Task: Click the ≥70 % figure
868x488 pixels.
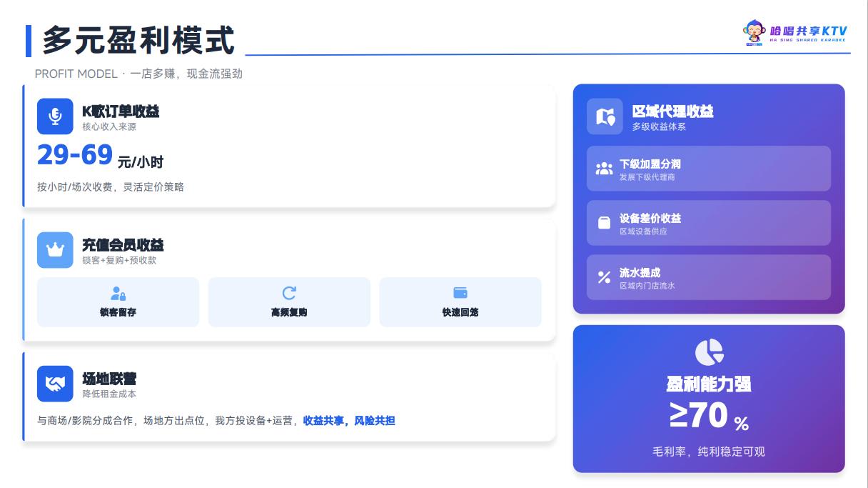Action: click(x=709, y=416)
